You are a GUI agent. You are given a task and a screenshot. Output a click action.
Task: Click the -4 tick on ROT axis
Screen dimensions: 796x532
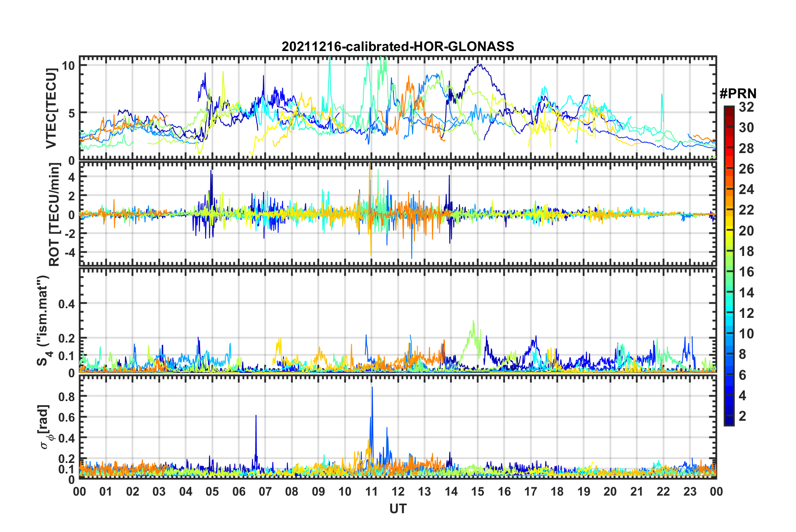pos(69,253)
